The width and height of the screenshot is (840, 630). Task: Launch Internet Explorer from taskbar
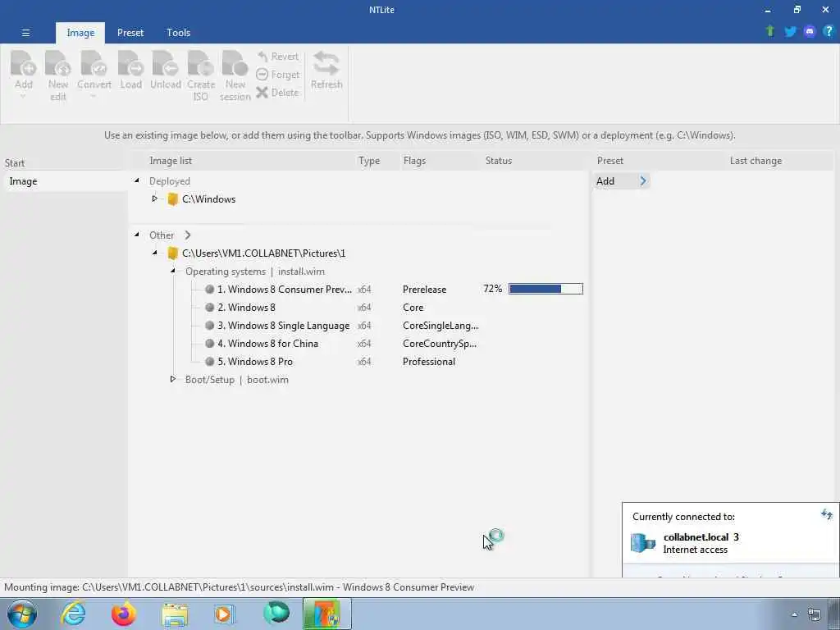(73, 614)
